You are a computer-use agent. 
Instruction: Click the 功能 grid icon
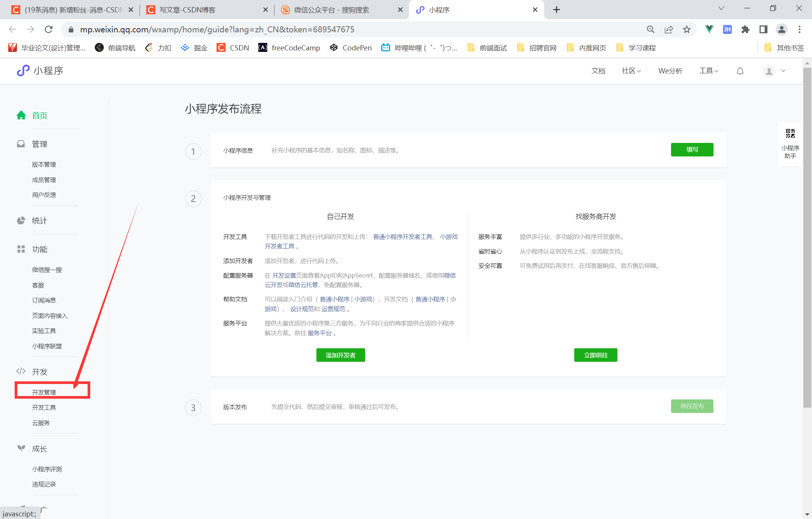pyautogui.click(x=21, y=249)
